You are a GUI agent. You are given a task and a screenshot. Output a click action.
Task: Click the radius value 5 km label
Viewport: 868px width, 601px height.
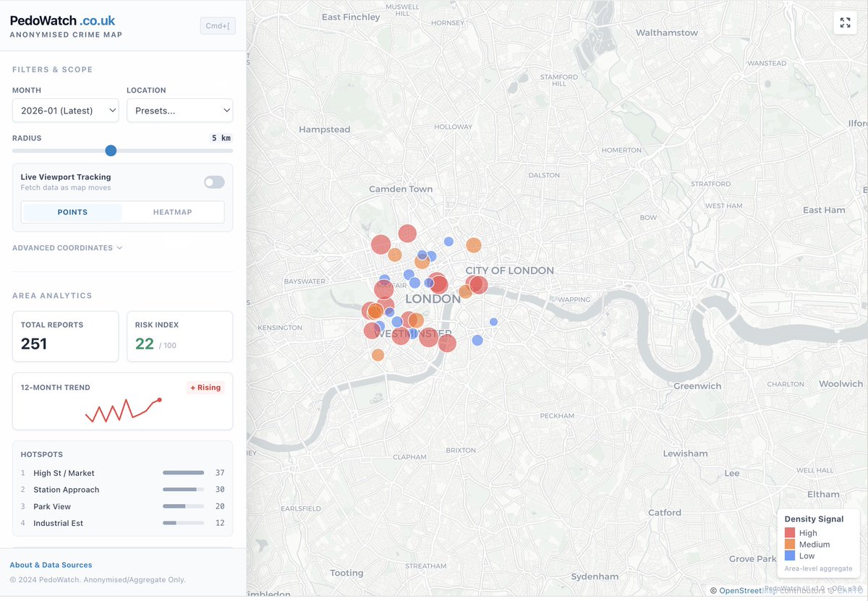(x=221, y=138)
